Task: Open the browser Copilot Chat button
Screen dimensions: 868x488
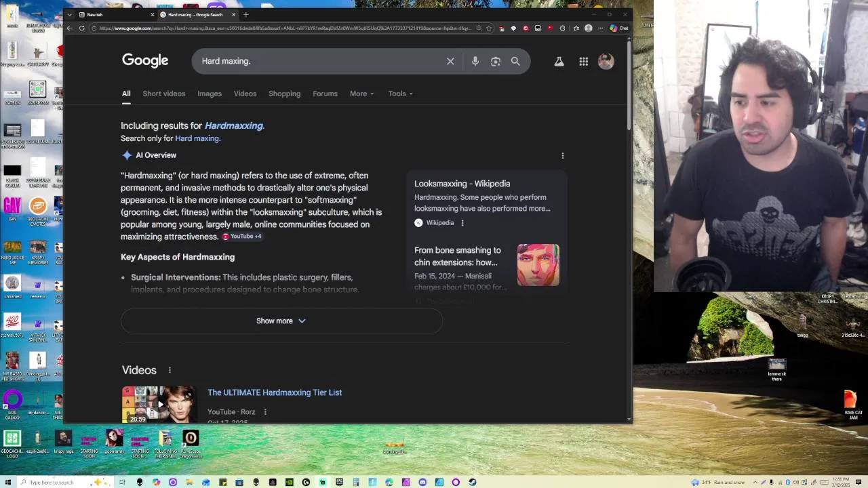Action: coord(619,28)
